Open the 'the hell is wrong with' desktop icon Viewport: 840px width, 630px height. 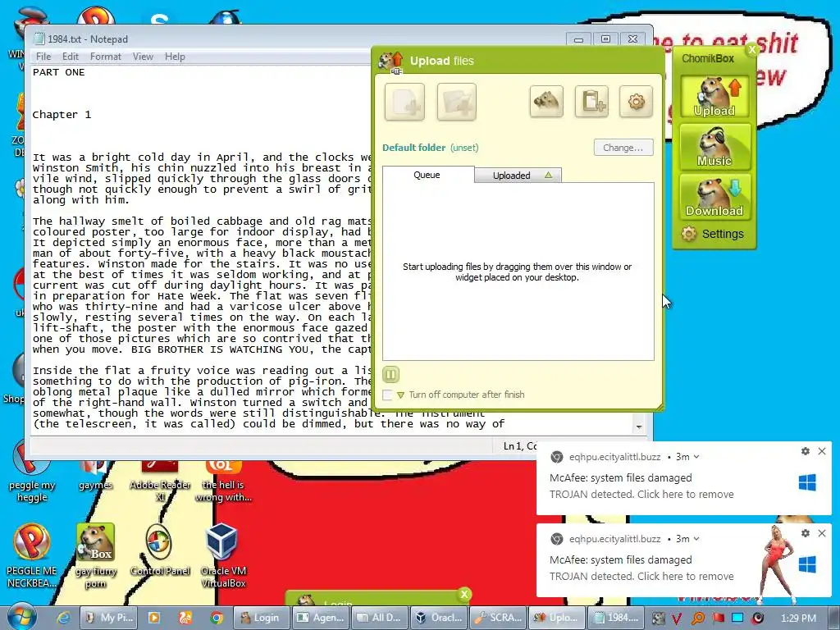[223, 481]
